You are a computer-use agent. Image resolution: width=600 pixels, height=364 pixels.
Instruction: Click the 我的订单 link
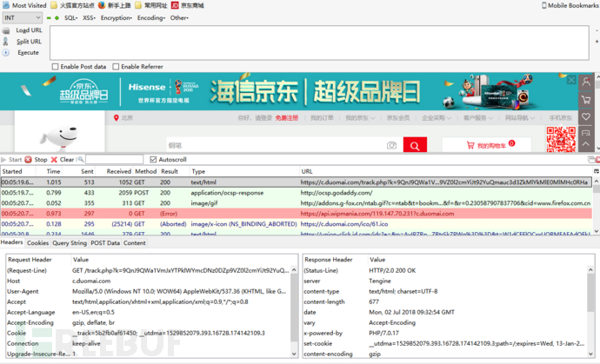pos(322,118)
